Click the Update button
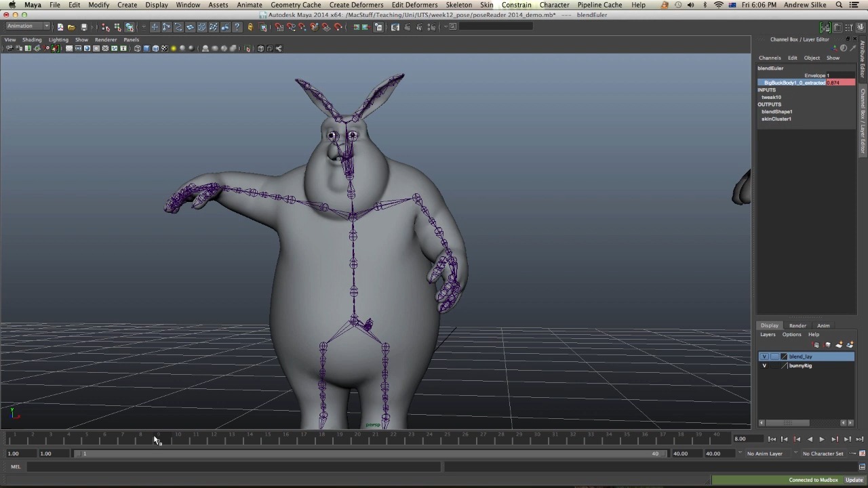The height and width of the screenshot is (488, 868). pos(854,480)
